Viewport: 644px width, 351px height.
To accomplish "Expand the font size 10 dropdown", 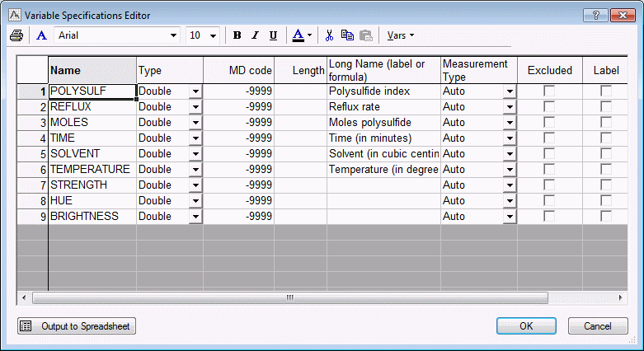I will (214, 35).
